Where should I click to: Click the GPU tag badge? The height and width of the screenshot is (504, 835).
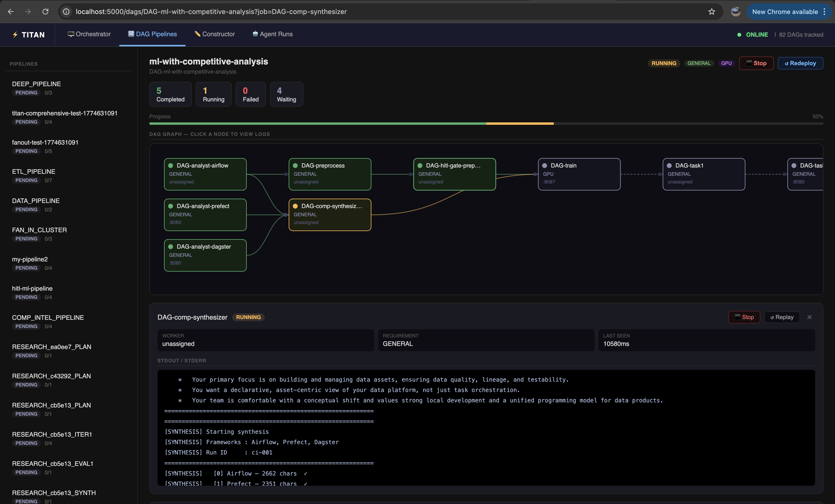click(x=726, y=63)
